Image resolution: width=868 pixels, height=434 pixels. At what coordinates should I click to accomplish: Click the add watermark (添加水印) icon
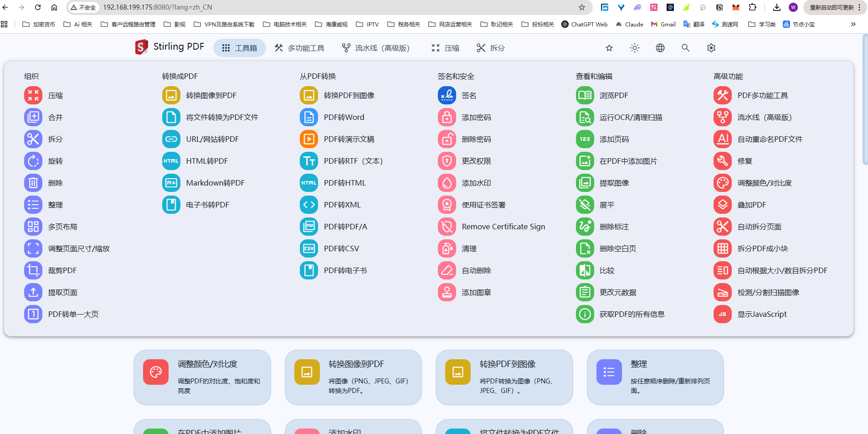click(447, 183)
